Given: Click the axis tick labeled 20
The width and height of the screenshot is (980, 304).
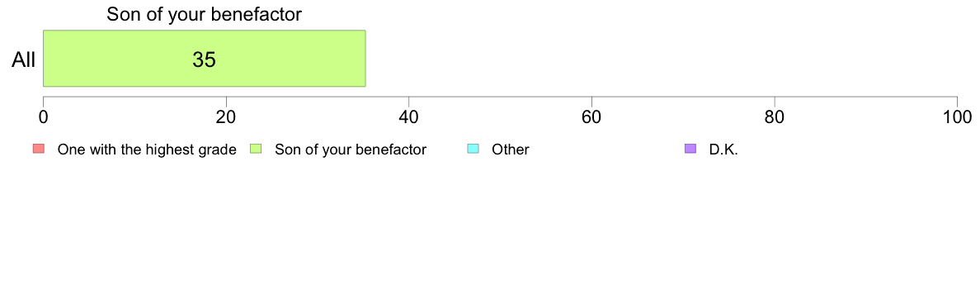Looking at the screenshot, I should point(226,117).
